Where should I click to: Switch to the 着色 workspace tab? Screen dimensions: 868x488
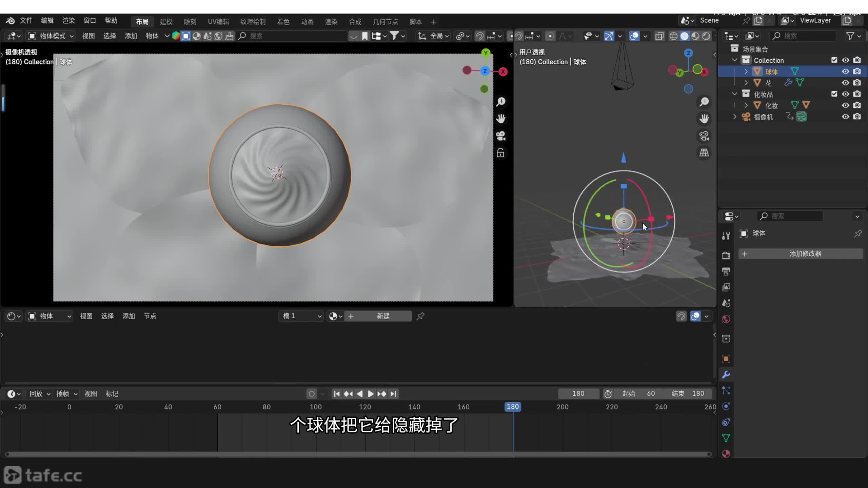(283, 22)
